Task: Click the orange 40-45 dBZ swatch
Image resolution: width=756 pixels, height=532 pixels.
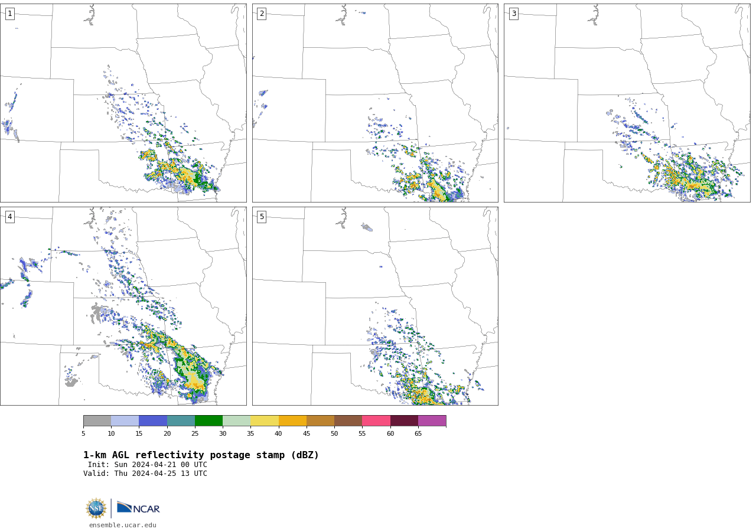Action: pos(292,421)
